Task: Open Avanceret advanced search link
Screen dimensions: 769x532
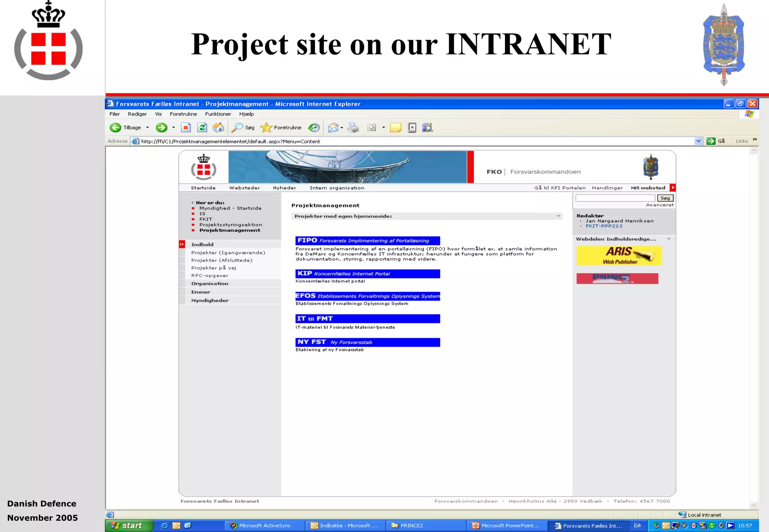Action: pyautogui.click(x=660, y=205)
